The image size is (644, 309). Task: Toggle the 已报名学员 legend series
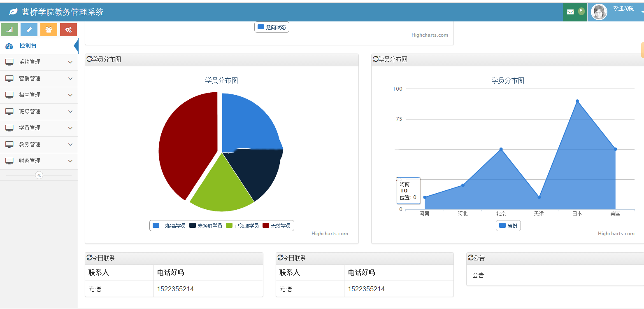coord(169,226)
